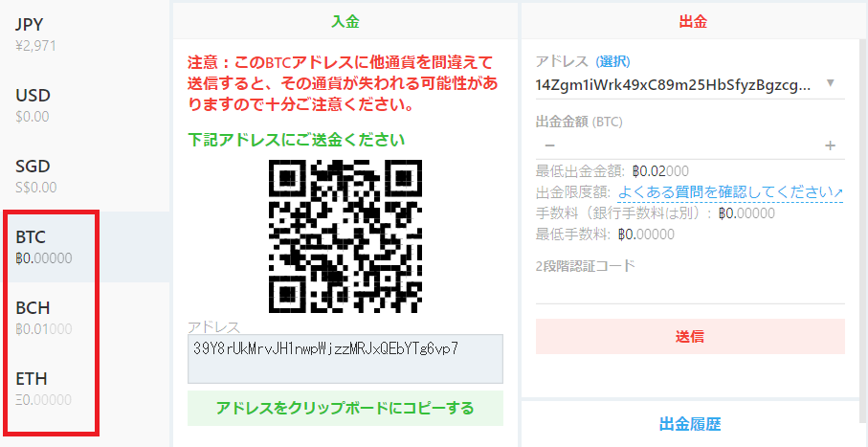Image resolution: width=868 pixels, height=447 pixels.
Task: Click the 2段階認証コード input field
Action: tap(690, 289)
